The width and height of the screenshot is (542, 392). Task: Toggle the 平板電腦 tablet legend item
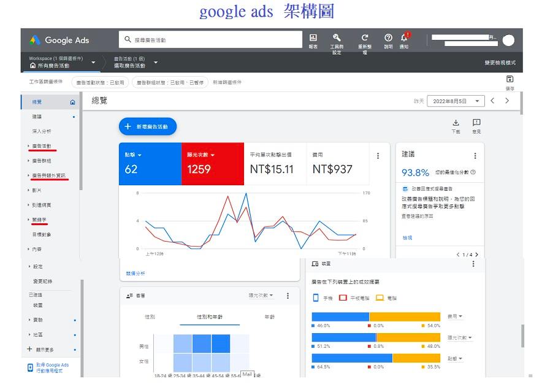pos(354,298)
